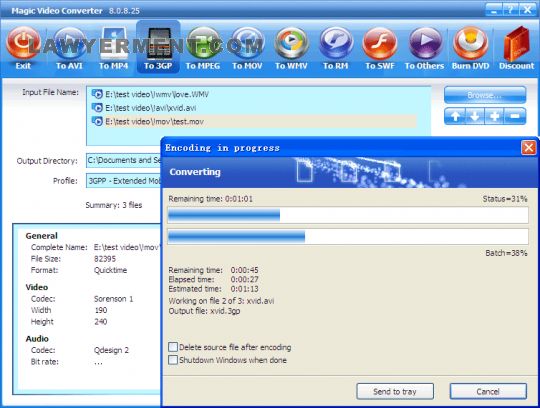Select the To SWF flash icon
This screenshot has height=408, width=540.
(380, 43)
